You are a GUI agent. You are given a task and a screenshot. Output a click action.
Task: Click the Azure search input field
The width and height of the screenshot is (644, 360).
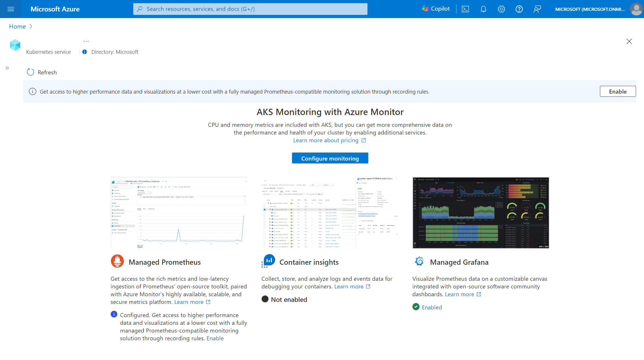point(250,9)
